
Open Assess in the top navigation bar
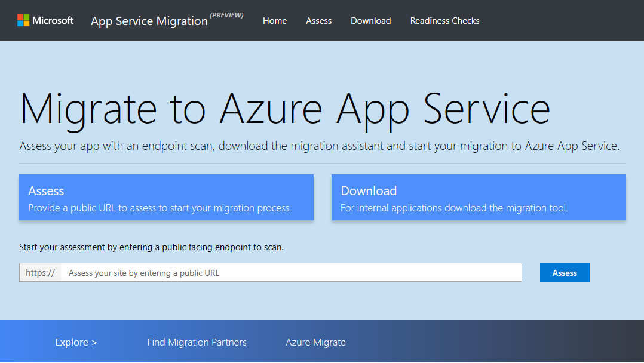(x=318, y=21)
